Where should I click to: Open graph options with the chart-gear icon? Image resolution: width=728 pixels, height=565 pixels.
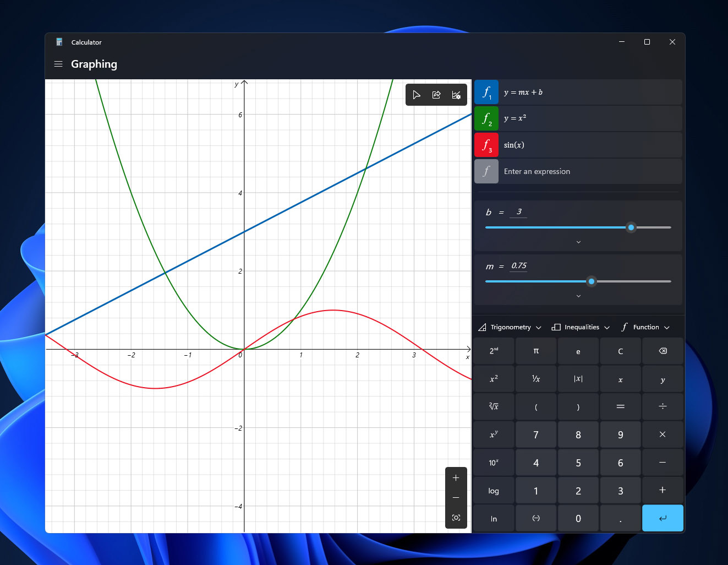(456, 94)
